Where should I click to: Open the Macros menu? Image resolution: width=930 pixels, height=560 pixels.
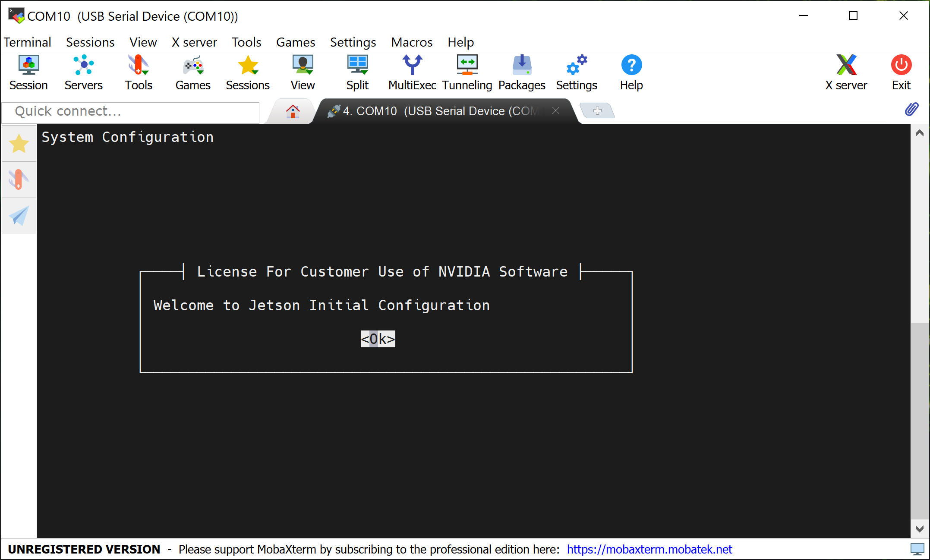(x=412, y=42)
